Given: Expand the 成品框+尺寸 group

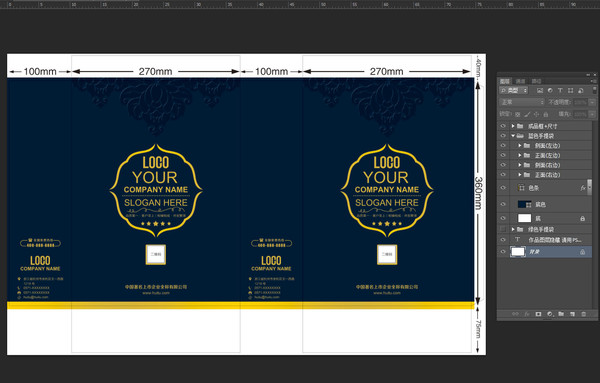Looking at the screenshot, I should pos(513,126).
